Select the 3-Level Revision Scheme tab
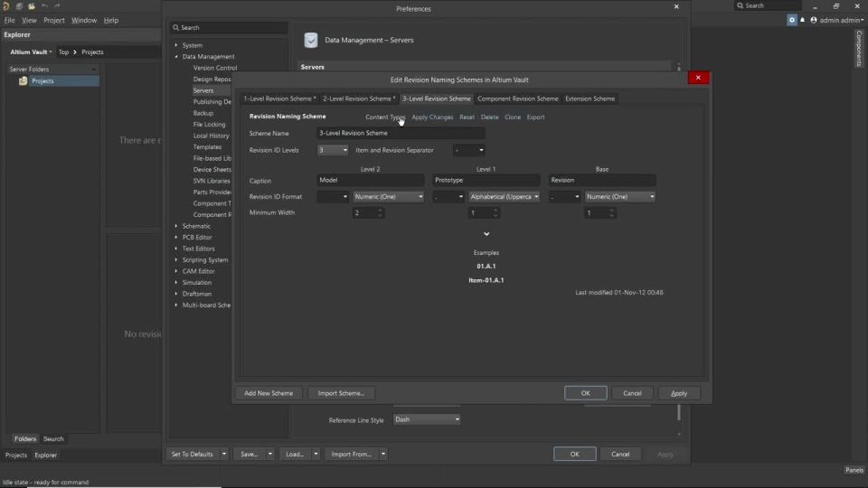Image resolution: width=868 pixels, height=488 pixels. [x=436, y=99]
